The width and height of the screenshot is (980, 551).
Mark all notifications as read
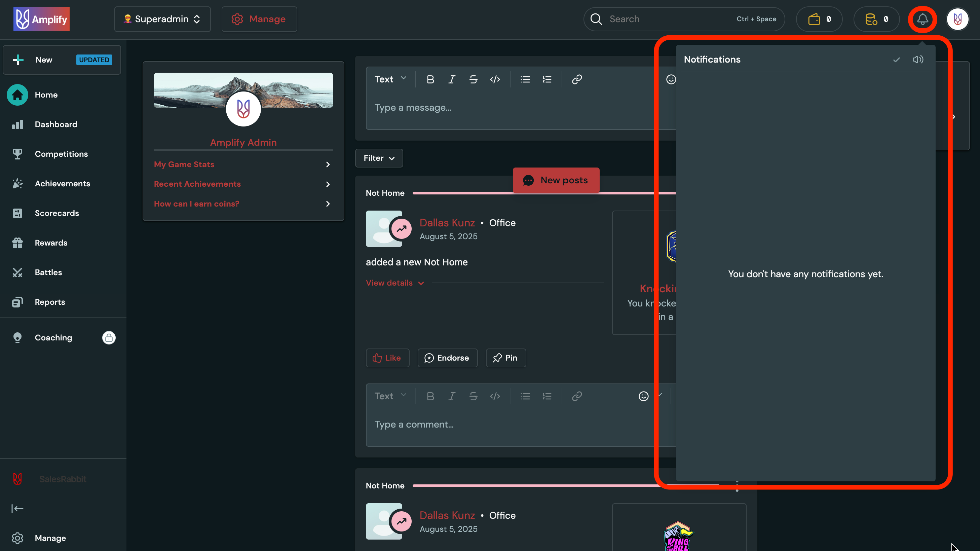[896, 59]
